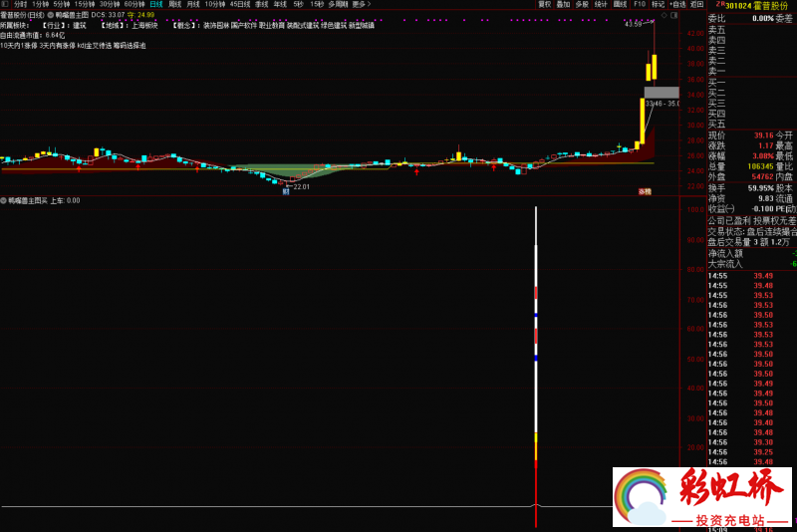This screenshot has width=797, height=532.
Task: Click the 大宗流入 row
Action: [x=752, y=264]
